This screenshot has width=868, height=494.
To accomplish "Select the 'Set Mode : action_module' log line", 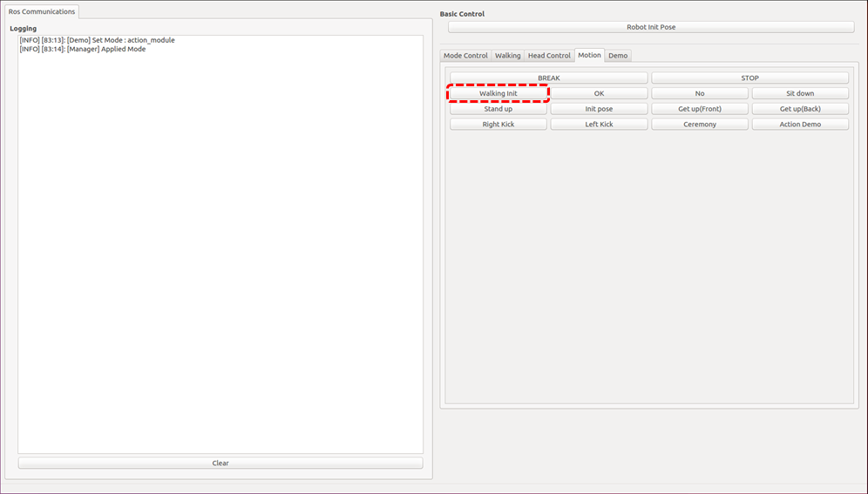I will 97,40.
